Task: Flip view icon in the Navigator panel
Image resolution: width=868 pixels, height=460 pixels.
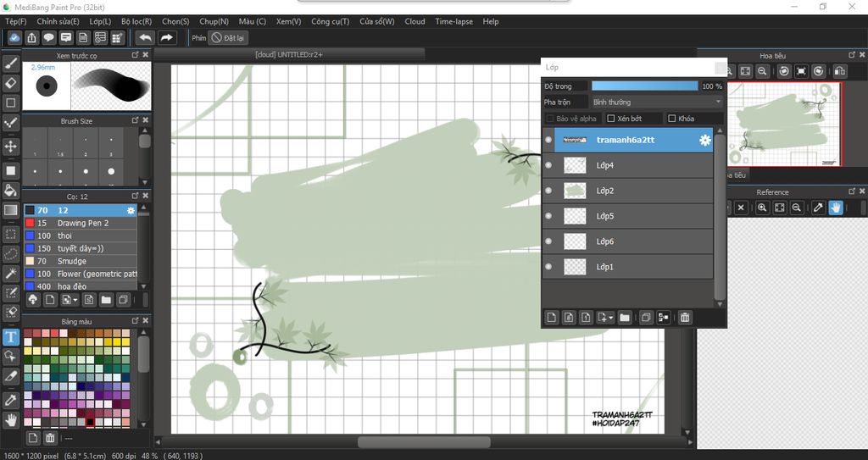Action: (840, 71)
